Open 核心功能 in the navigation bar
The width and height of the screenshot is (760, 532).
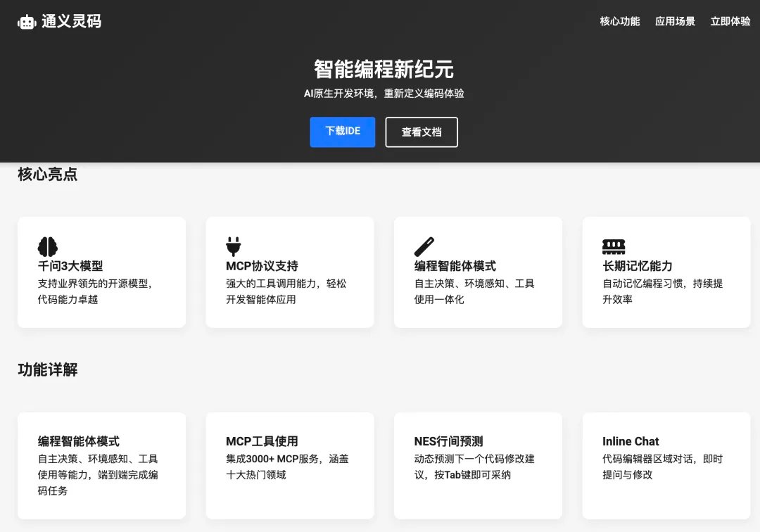[x=619, y=22]
